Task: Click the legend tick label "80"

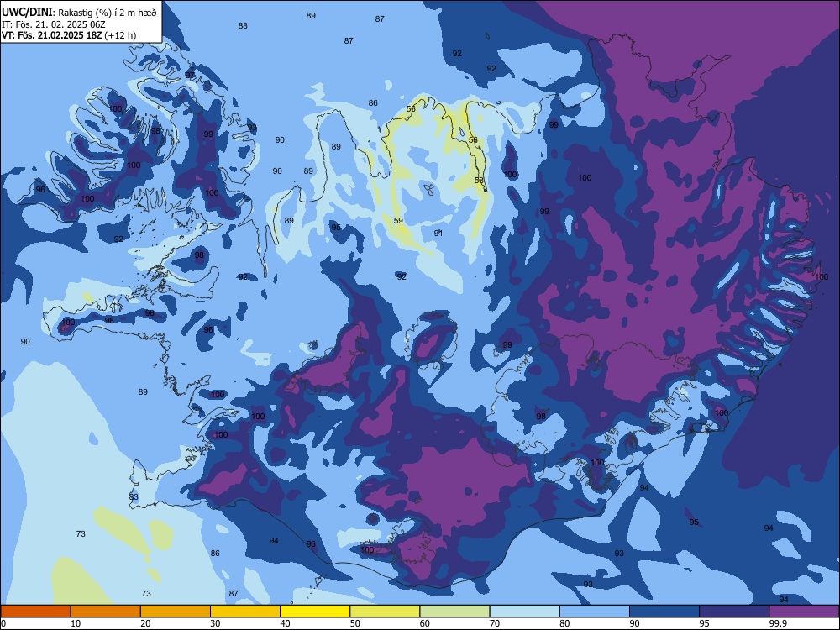Action: [564, 623]
